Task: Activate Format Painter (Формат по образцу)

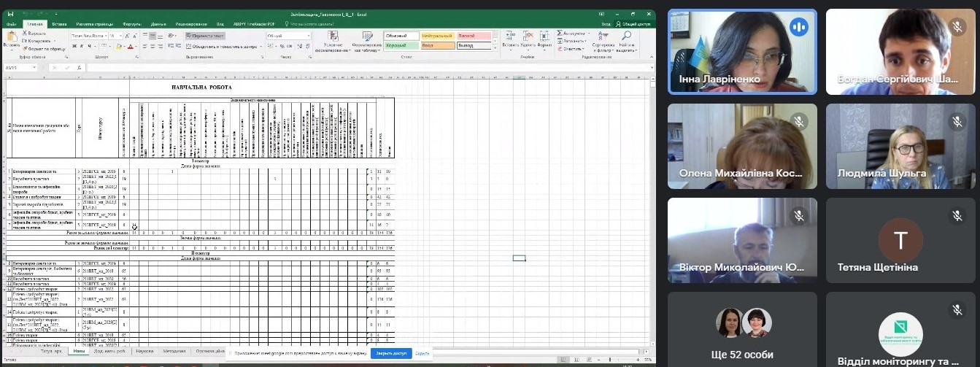Action: coord(43,49)
